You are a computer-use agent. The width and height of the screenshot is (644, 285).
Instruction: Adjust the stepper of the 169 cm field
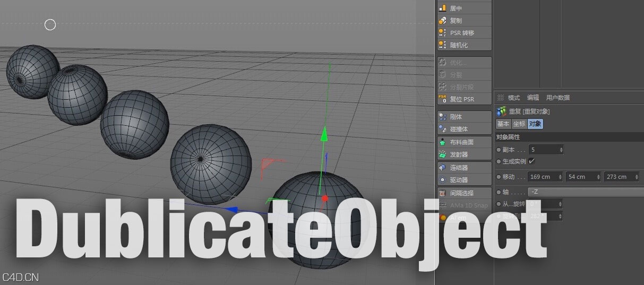click(x=561, y=177)
